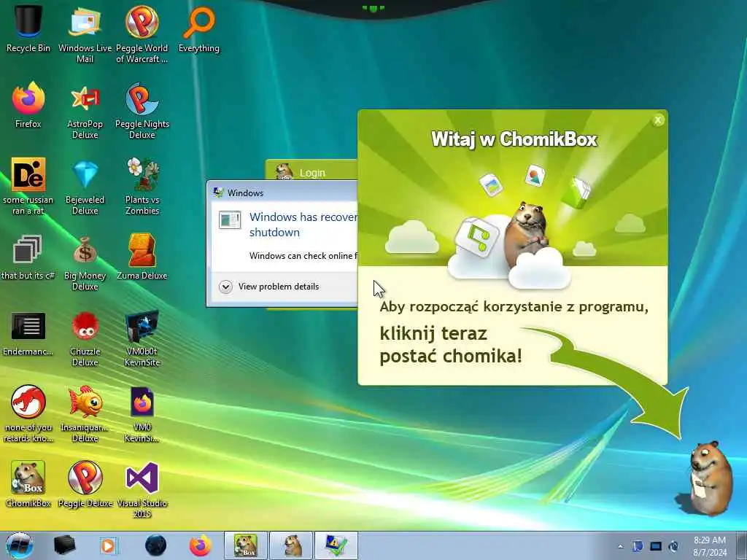Screen dimensions: 747x560
Task: Select the VM0b0t KevinSite icon
Action: [142, 338]
